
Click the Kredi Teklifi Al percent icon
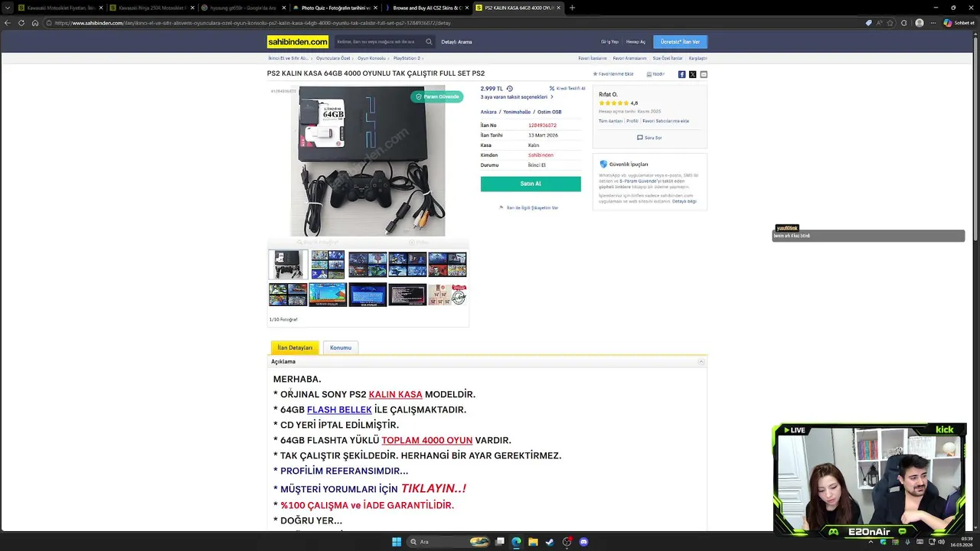(552, 89)
